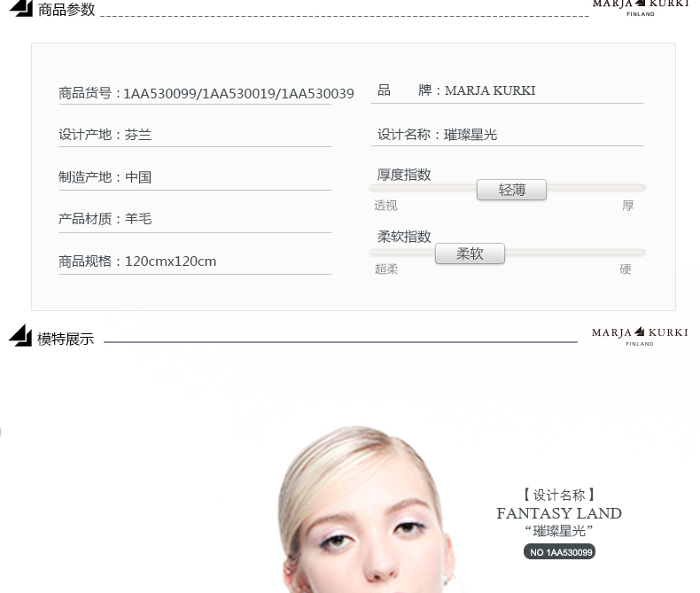
Task: Click the 超柔 end of softness scale
Action: click(386, 269)
